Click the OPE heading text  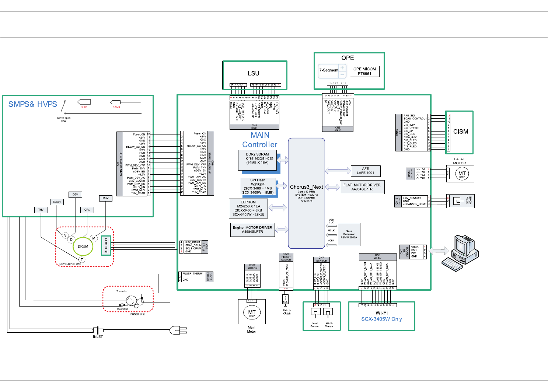click(348, 58)
